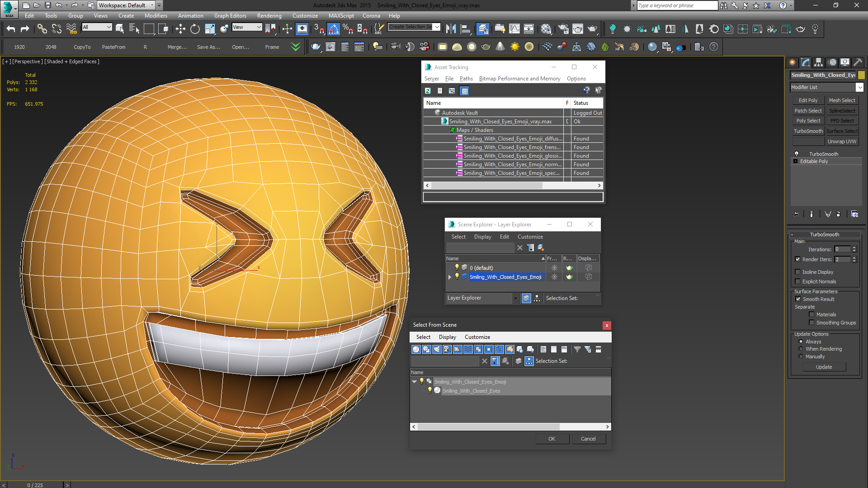Open Workspace Default dropdown
The height and width of the screenshot is (488, 868).
[x=126, y=5]
